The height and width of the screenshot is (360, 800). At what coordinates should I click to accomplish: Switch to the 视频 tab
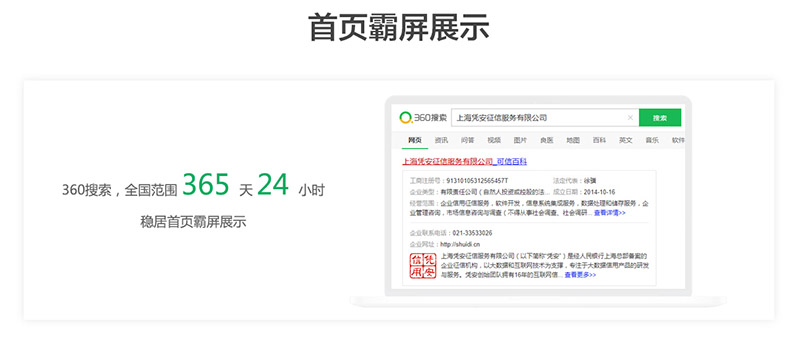click(494, 140)
